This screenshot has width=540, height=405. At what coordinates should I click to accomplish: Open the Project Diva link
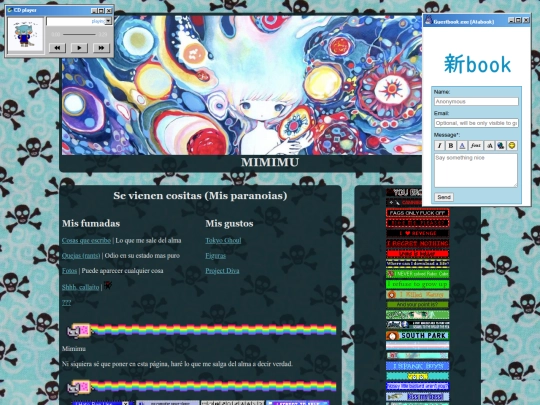[222, 271]
